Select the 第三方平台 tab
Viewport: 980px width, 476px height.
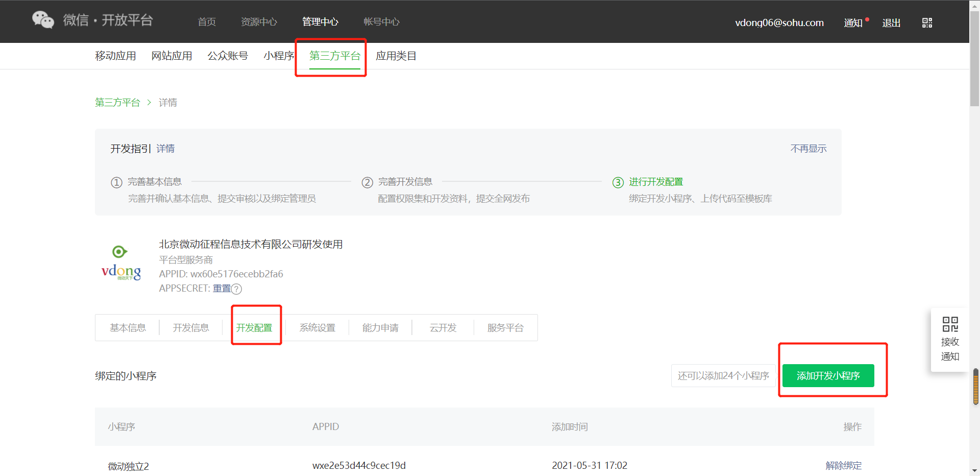click(335, 56)
